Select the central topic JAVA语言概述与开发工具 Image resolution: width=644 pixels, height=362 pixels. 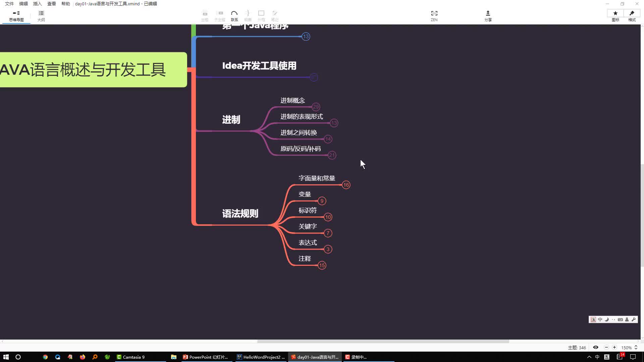tap(93, 70)
